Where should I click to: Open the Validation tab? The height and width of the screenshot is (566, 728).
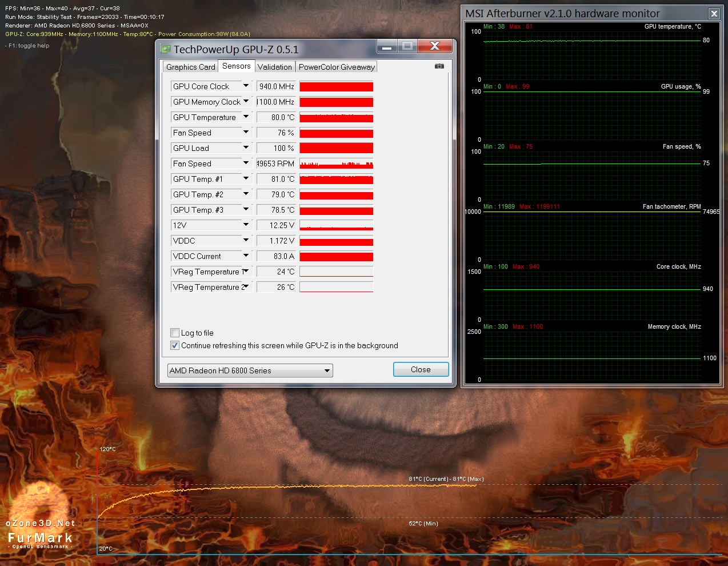coord(275,67)
